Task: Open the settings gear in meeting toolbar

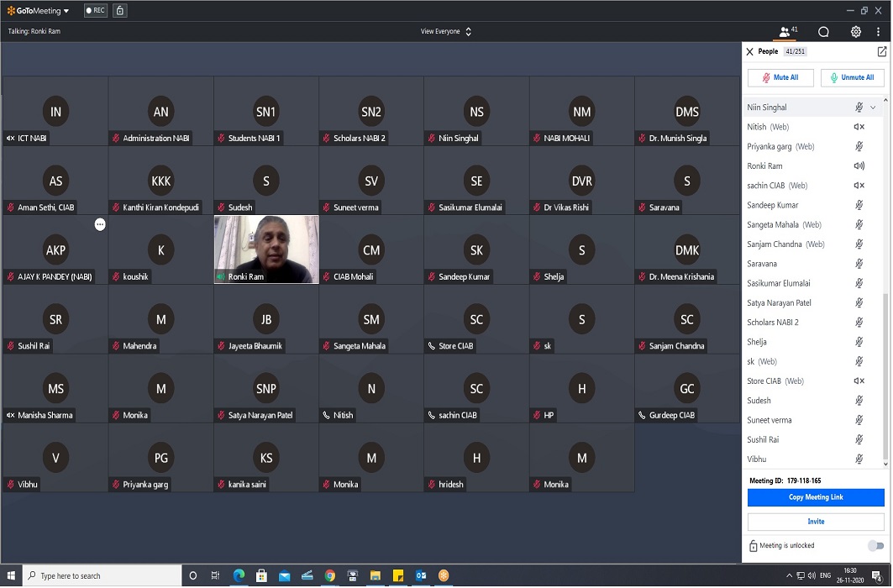Action: pyautogui.click(x=855, y=32)
